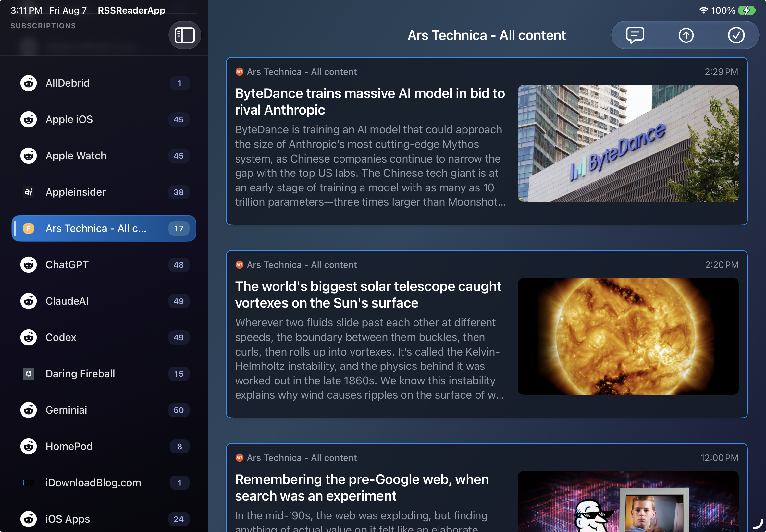766x532 pixels.
Task: Click the ars favicon on the ByteDance article
Action: point(240,72)
